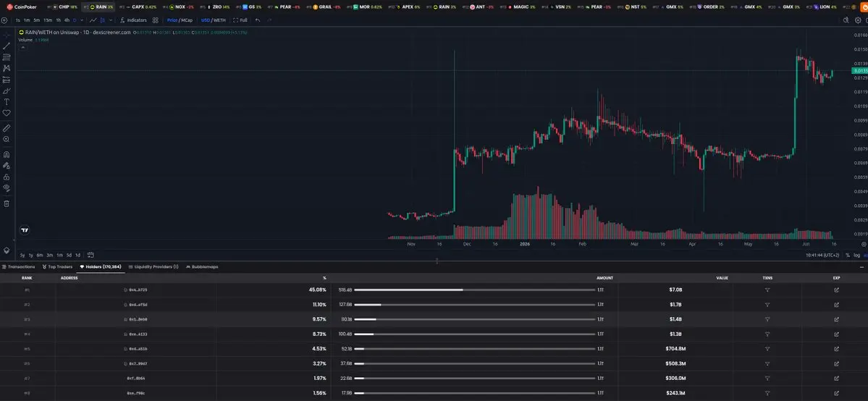Viewport: 868px width, 401px height.
Task: Toggle magnet mode
Action: [x=7, y=154]
